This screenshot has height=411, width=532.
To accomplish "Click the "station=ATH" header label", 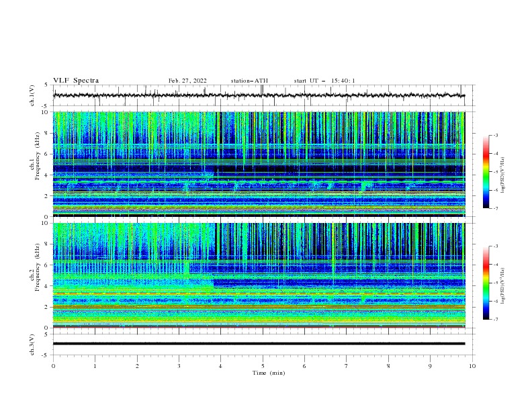I will pos(249,81).
